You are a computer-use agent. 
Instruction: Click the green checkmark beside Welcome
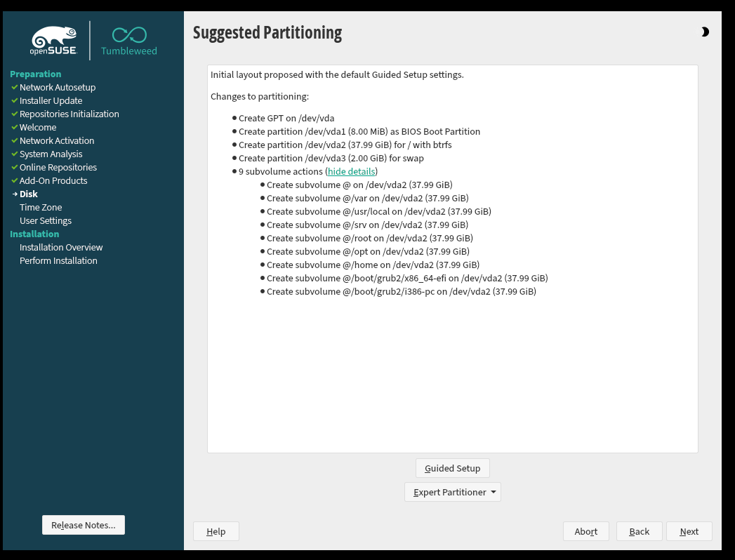coord(14,128)
